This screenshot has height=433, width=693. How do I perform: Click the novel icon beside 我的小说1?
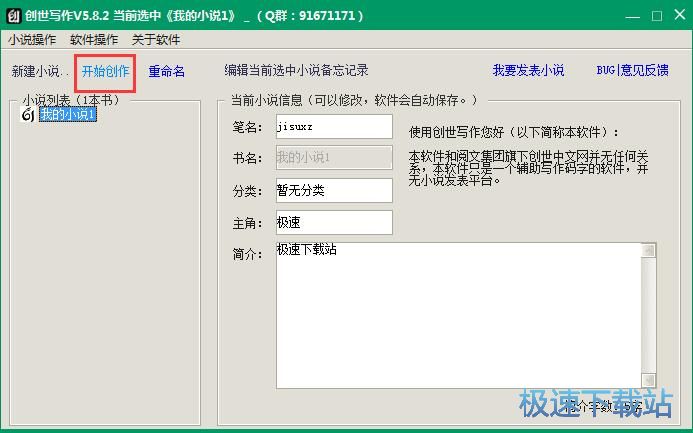tap(28, 114)
